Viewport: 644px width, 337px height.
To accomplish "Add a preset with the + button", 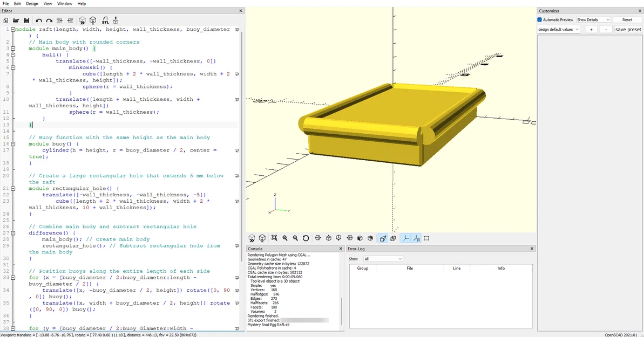I will (591, 30).
